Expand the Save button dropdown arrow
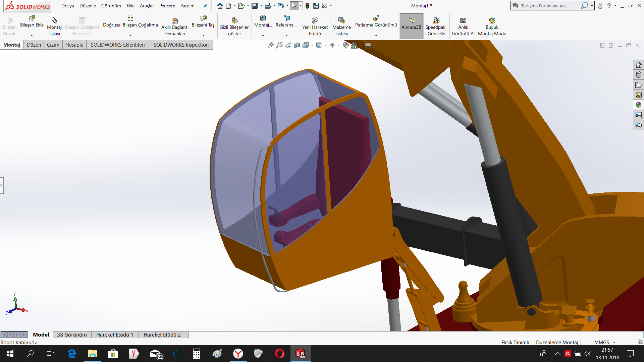Viewport: 644px width, 362px height. [261, 6]
